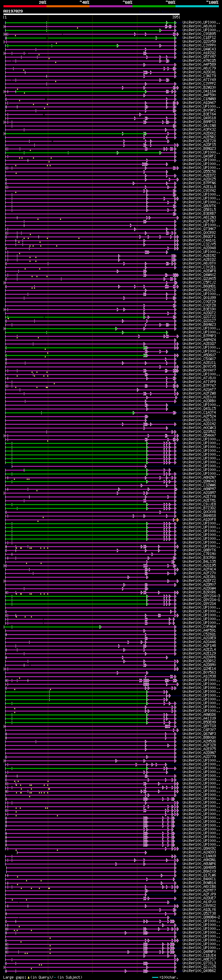222x980 pixels.
Task: Open hit UniRef100_C9SB95
Action: coord(199,34)
